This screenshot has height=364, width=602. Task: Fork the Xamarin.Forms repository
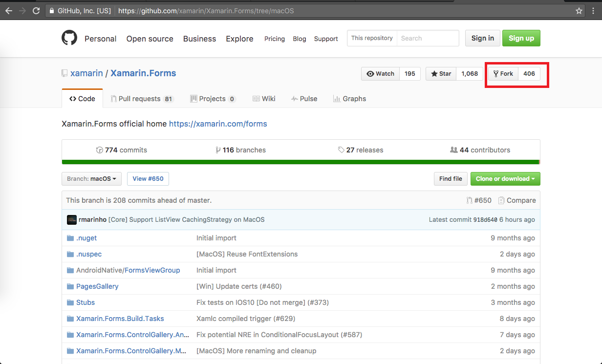(x=503, y=74)
